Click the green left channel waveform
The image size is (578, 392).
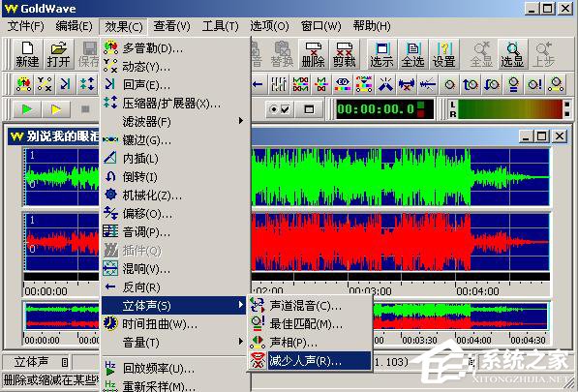click(x=400, y=177)
